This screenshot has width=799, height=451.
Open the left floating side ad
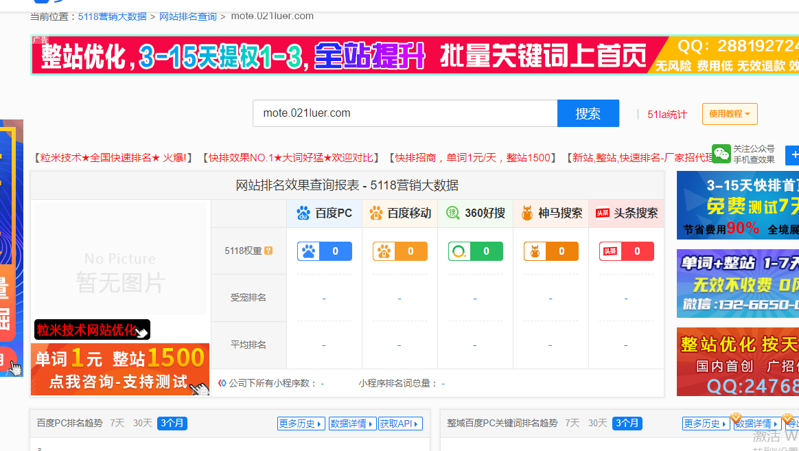point(12,248)
